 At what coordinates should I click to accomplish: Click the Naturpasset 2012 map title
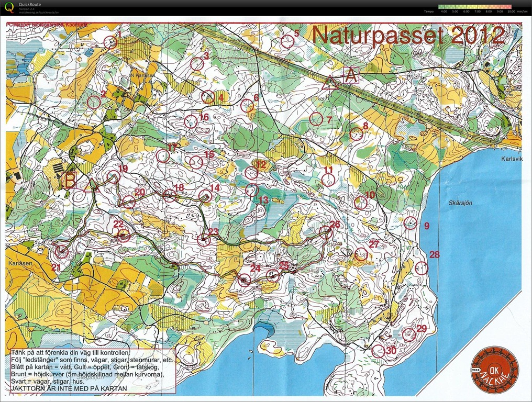point(408,36)
